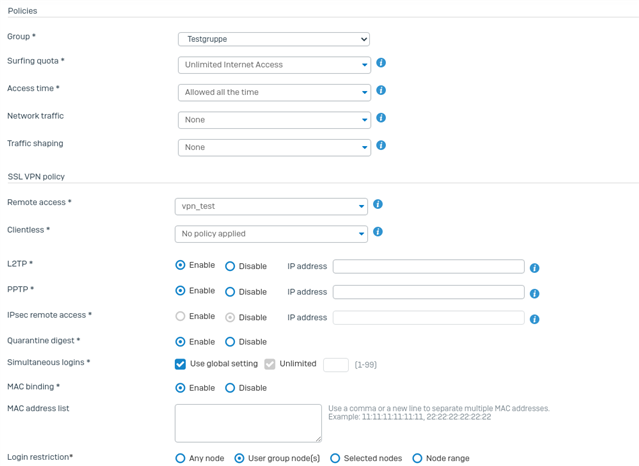Open the Group dropdown showing Testgruppe

tap(274, 39)
